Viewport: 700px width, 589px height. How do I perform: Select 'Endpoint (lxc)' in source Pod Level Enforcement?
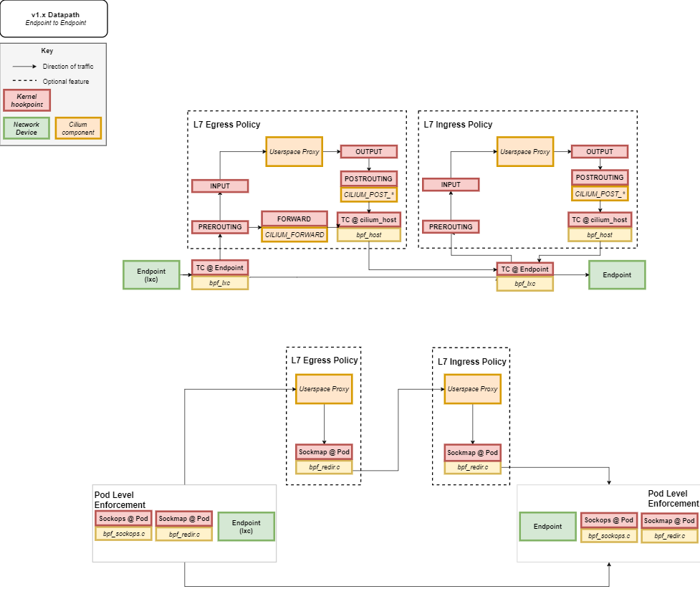tap(246, 527)
